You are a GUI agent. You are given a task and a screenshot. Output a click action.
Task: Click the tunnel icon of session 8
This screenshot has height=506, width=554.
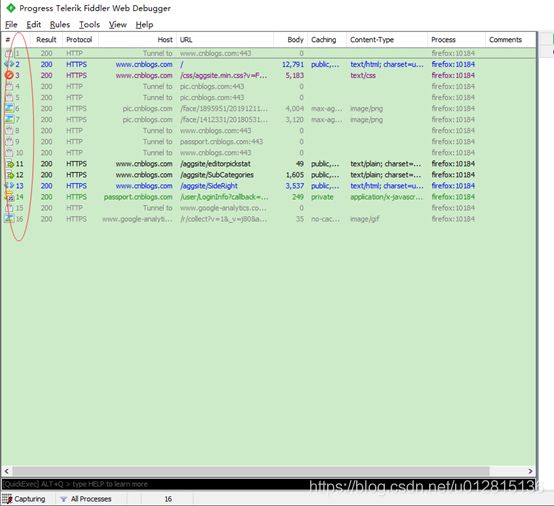pos(9,131)
